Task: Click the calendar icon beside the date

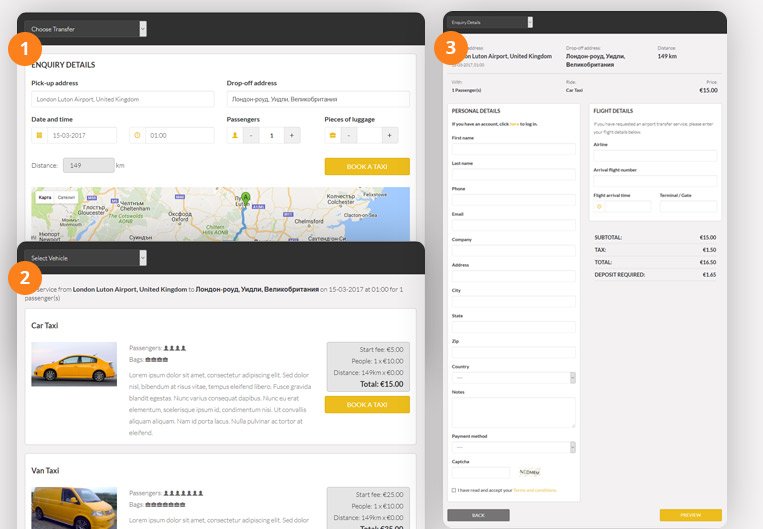Action: (39, 135)
